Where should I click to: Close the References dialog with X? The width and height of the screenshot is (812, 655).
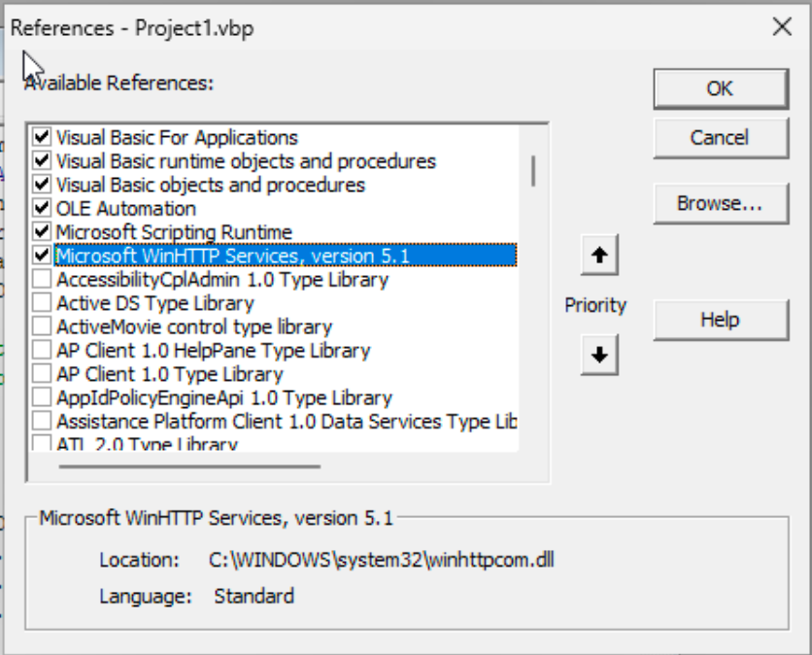(x=782, y=26)
